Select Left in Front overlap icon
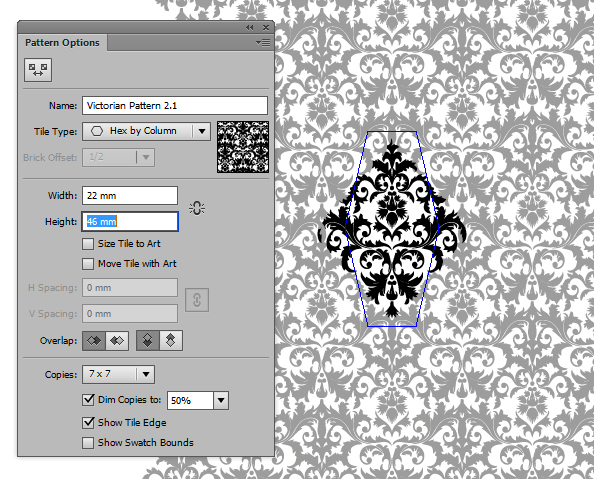Image resolution: width=594 pixels, height=479 pixels. point(94,340)
